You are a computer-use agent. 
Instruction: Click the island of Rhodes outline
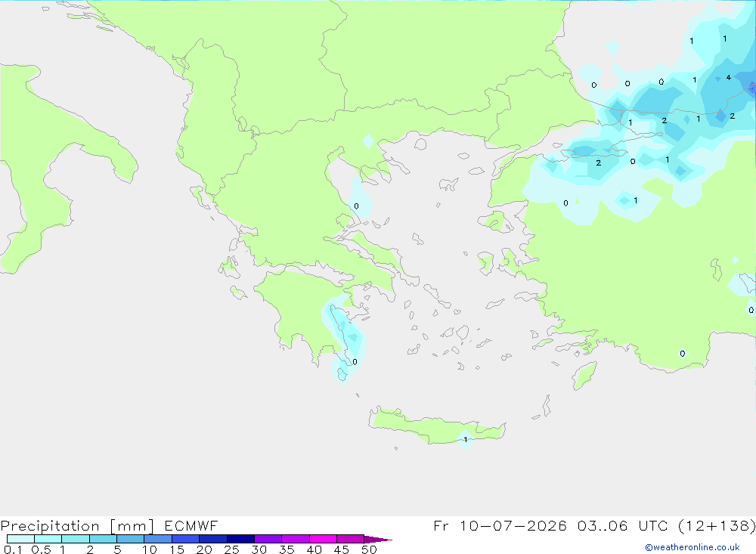(x=584, y=376)
